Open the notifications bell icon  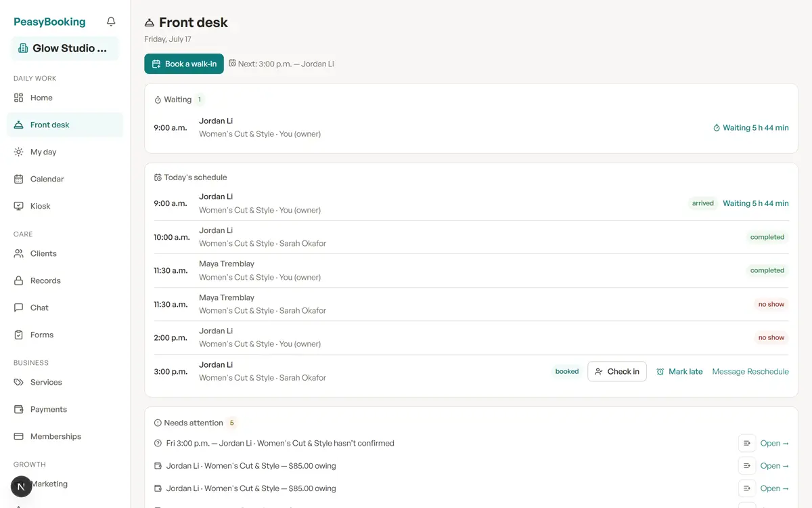(x=111, y=22)
